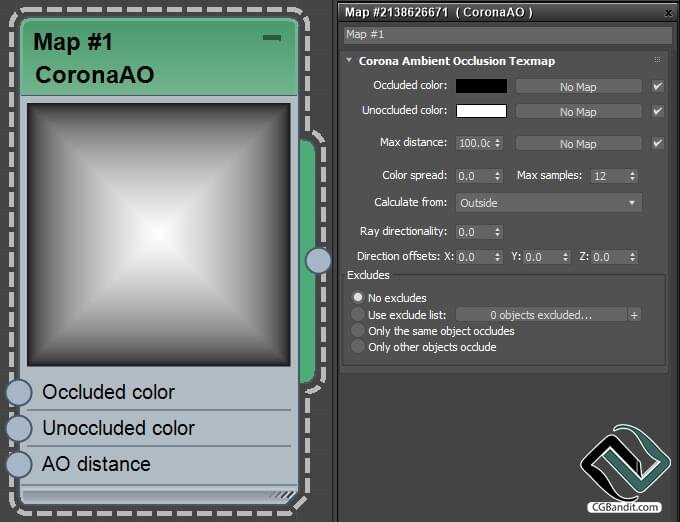
Task: Click the Occluded color input socket
Action: click(x=19, y=392)
